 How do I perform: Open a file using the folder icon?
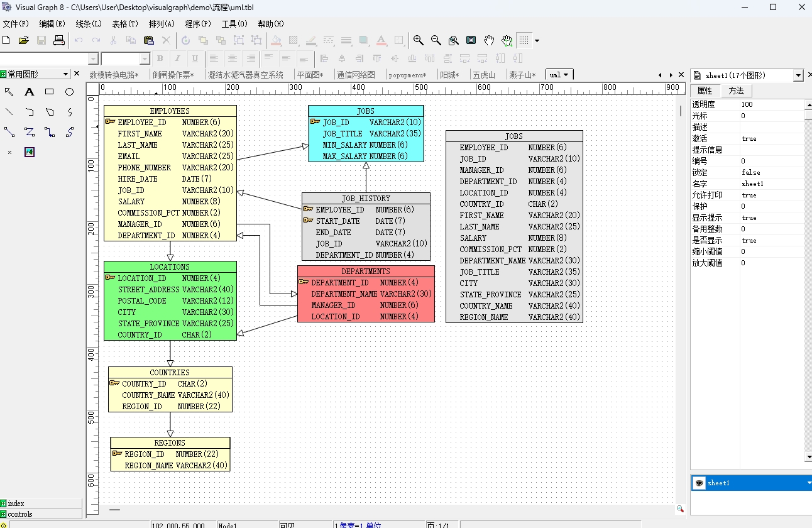tap(24, 40)
